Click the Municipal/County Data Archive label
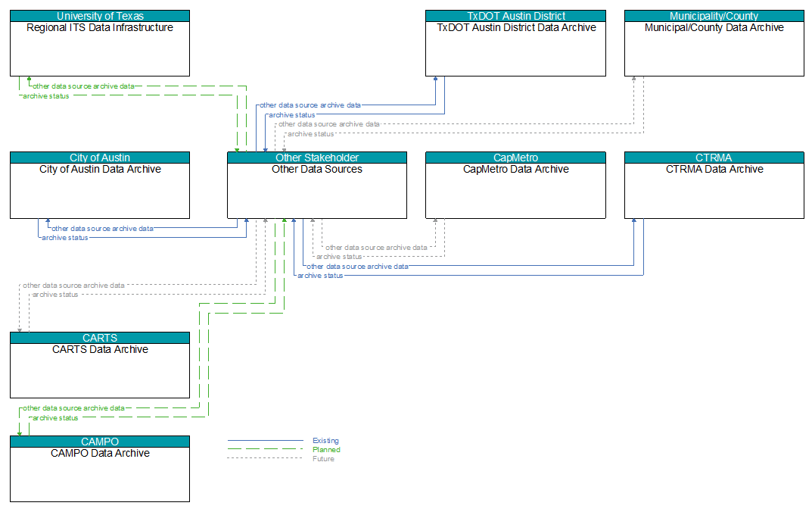Viewport: 812px width, 512px height. (x=714, y=27)
